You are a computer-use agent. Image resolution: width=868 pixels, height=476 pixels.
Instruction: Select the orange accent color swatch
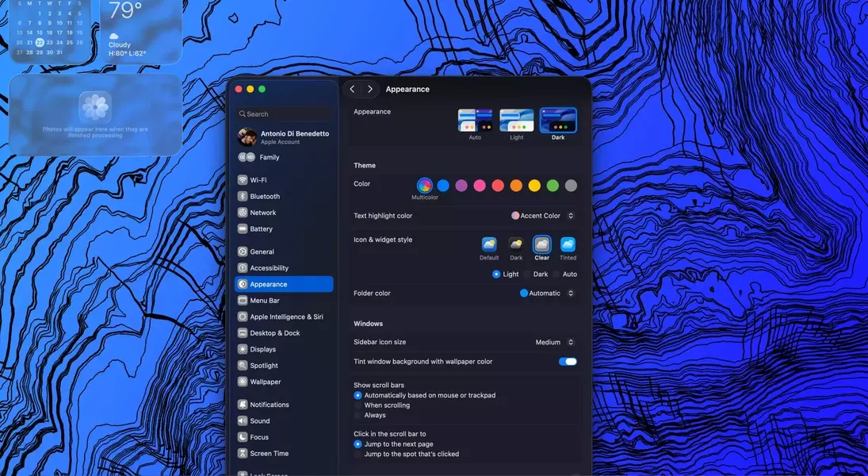(516, 186)
